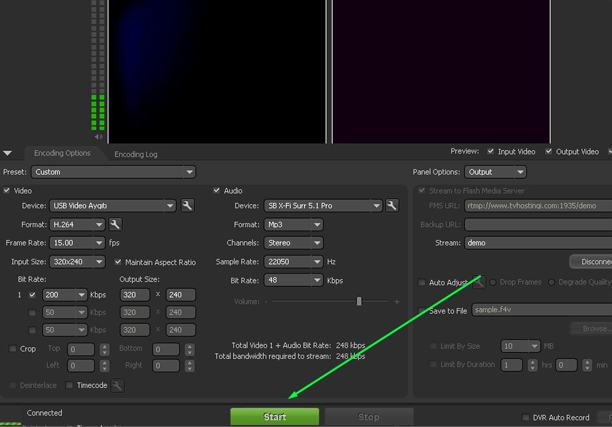Toggle the Audio checkbox

[217, 190]
